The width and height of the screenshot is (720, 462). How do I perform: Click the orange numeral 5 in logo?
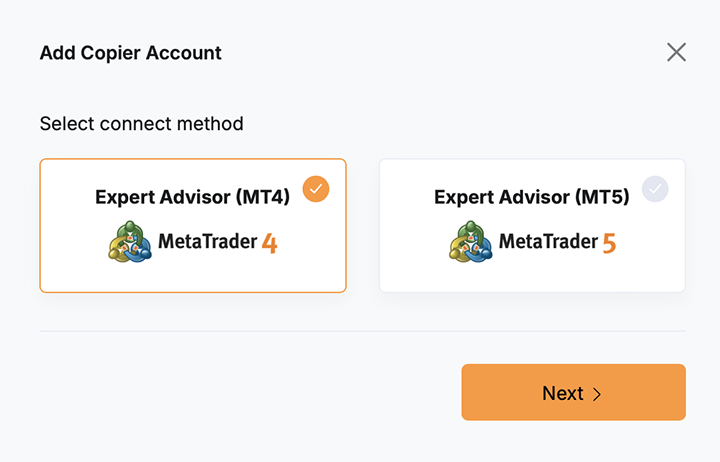609,243
